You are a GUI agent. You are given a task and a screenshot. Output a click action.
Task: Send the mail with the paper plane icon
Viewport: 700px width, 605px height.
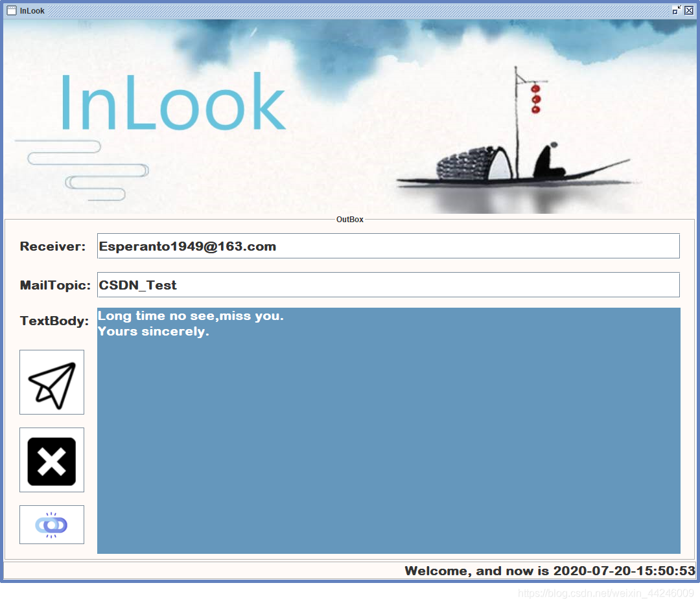(52, 382)
